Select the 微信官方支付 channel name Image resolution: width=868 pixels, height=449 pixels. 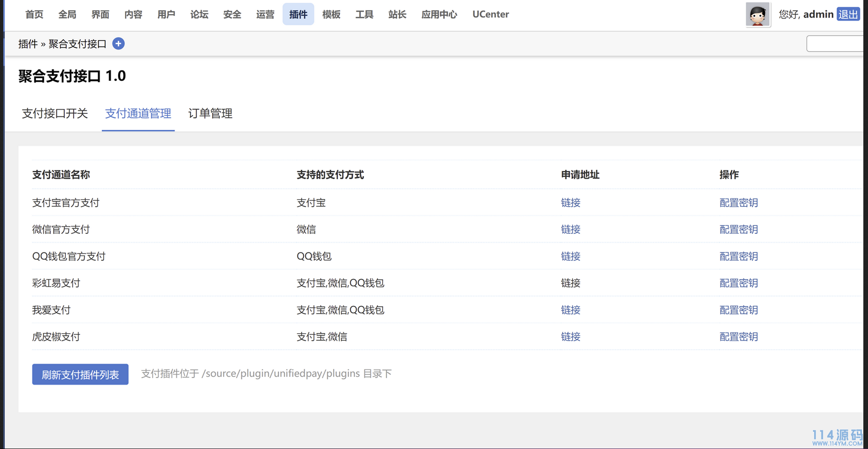(61, 229)
